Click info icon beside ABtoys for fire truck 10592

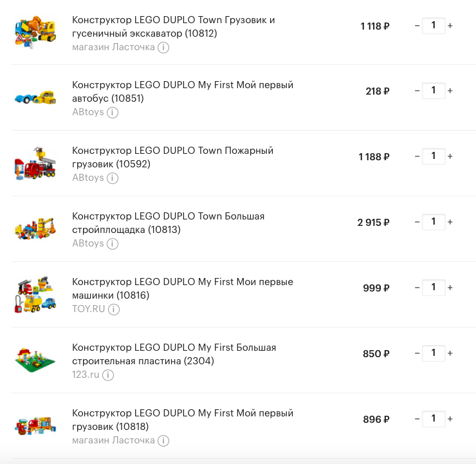[x=112, y=178]
